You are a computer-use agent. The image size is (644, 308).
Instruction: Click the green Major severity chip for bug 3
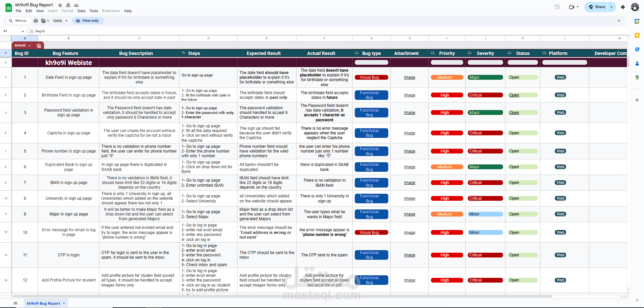(485, 113)
